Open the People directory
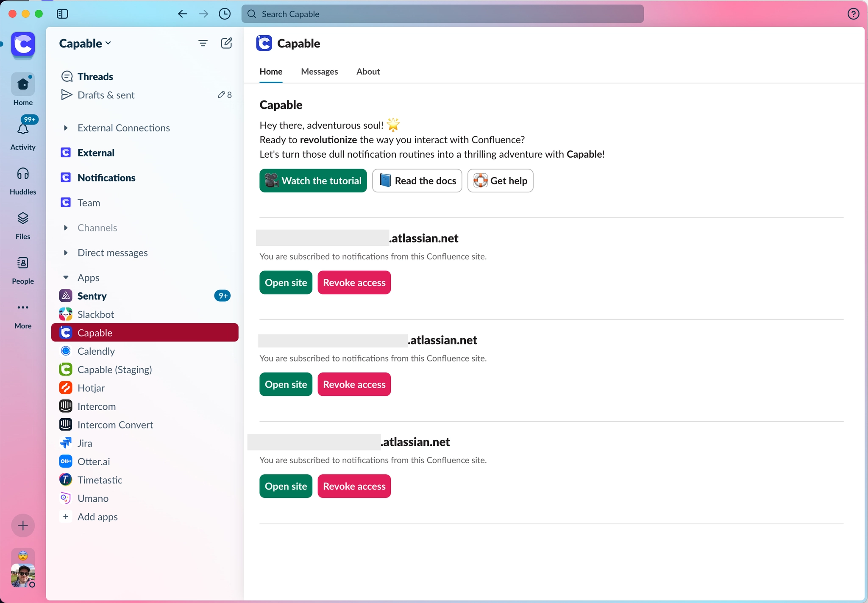868x603 pixels. [23, 269]
